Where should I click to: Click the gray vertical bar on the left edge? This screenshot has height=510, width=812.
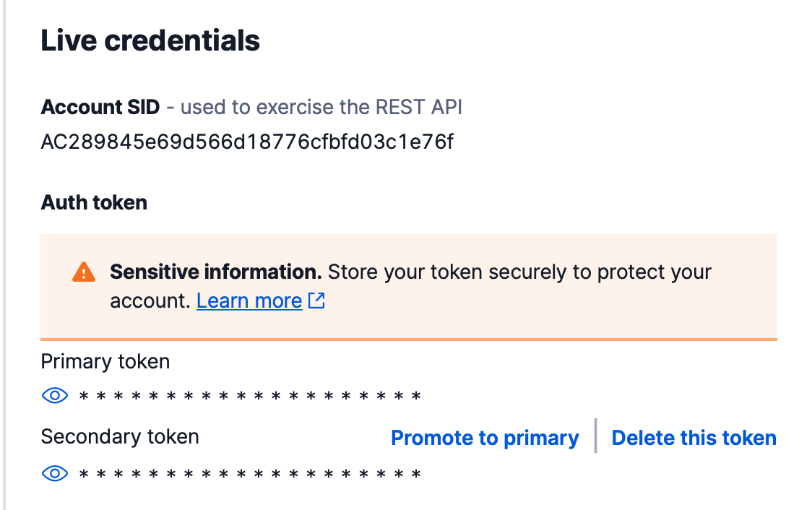[x=4, y=253]
